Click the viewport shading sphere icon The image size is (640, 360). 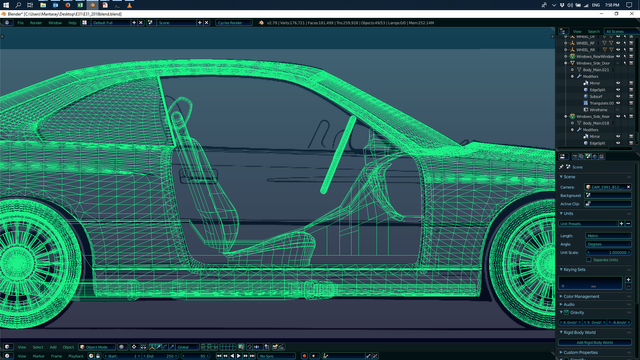(x=122, y=347)
